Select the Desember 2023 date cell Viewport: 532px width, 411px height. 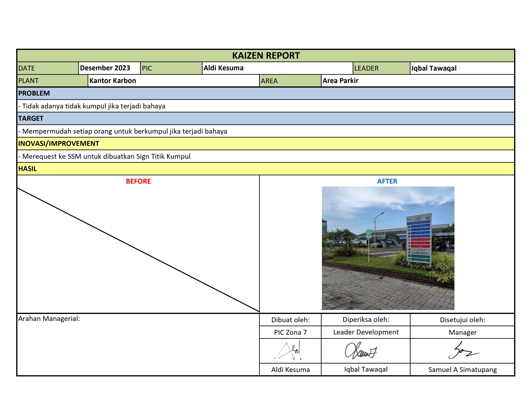109,68
